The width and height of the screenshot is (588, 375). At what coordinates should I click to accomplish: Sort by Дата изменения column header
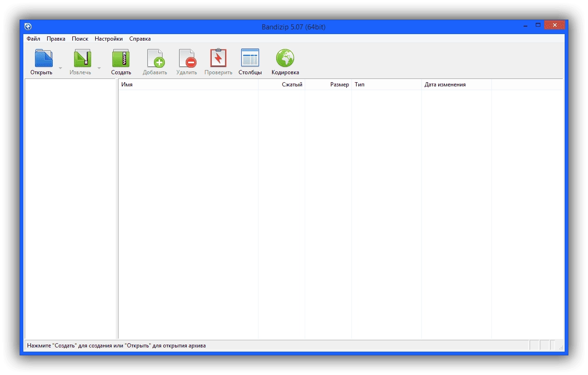pos(457,85)
